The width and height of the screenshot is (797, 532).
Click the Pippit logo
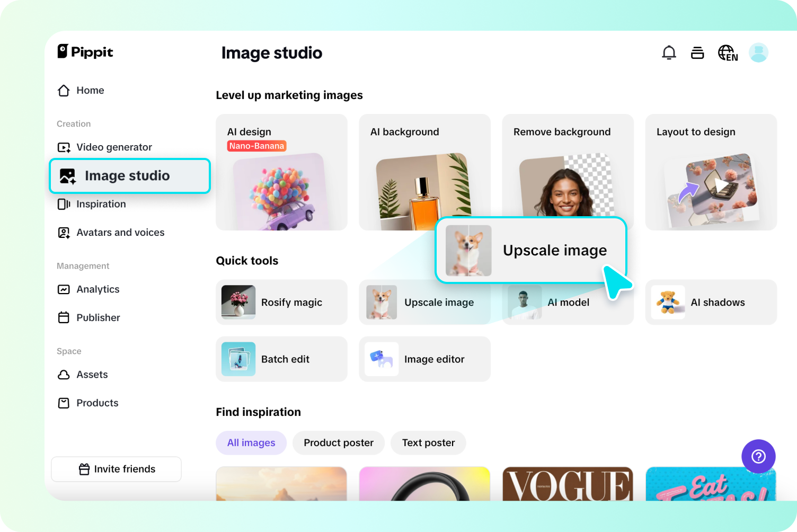pos(85,51)
